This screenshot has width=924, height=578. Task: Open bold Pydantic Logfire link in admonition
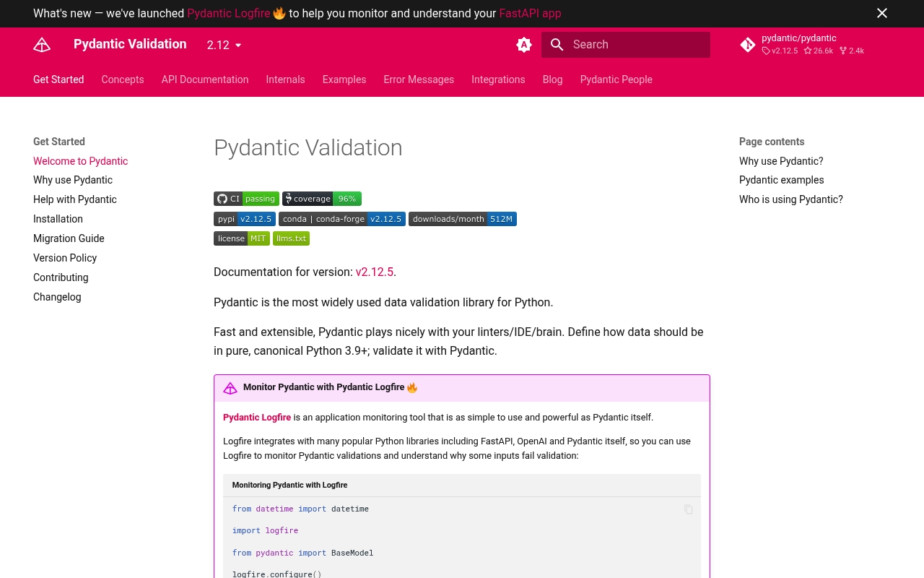click(257, 417)
